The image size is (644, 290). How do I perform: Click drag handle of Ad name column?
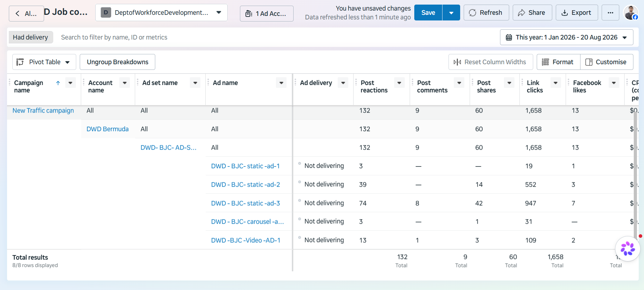click(209, 83)
